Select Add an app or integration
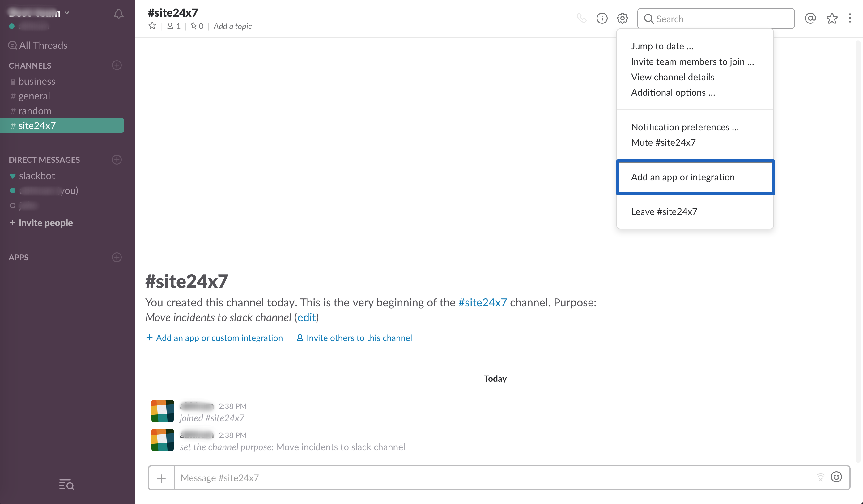 (682, 177)
